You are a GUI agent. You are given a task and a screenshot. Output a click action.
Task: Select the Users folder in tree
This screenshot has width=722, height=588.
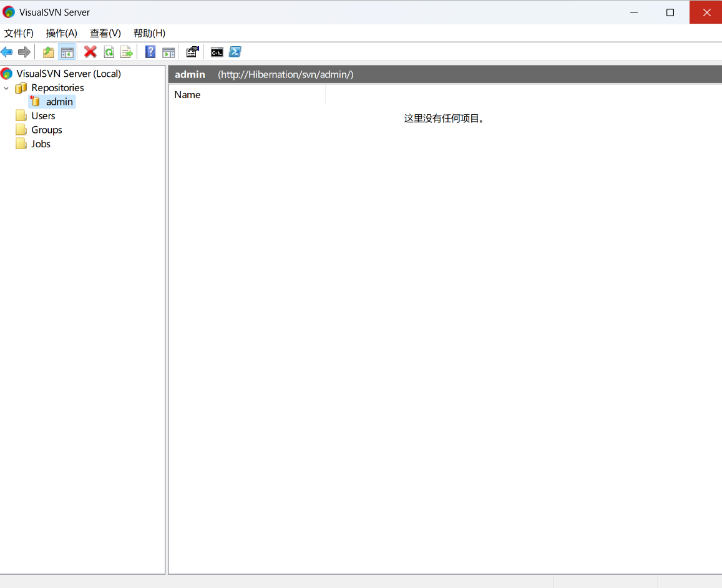[43, 115]
